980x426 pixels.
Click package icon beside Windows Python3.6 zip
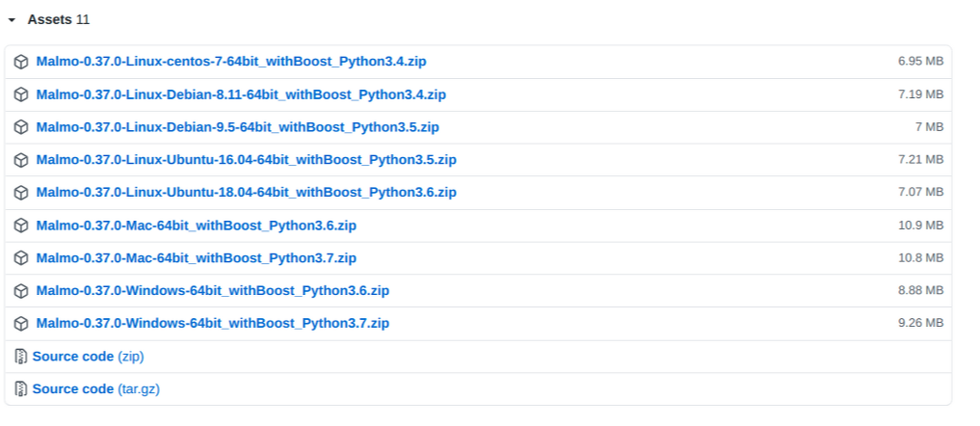21,291
